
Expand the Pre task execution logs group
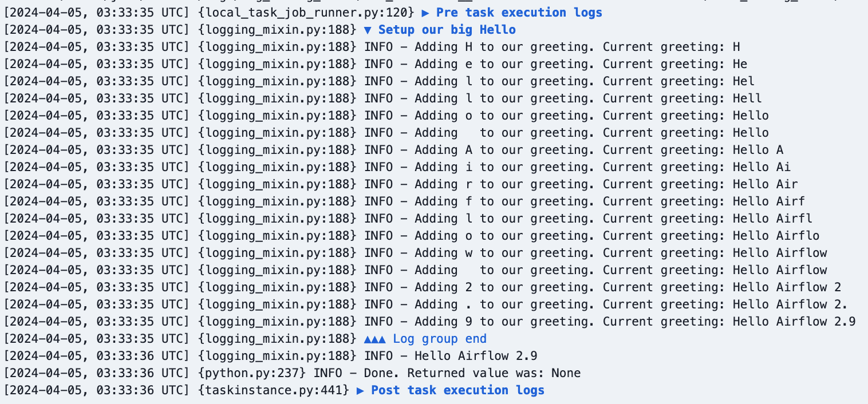point(519,13)
